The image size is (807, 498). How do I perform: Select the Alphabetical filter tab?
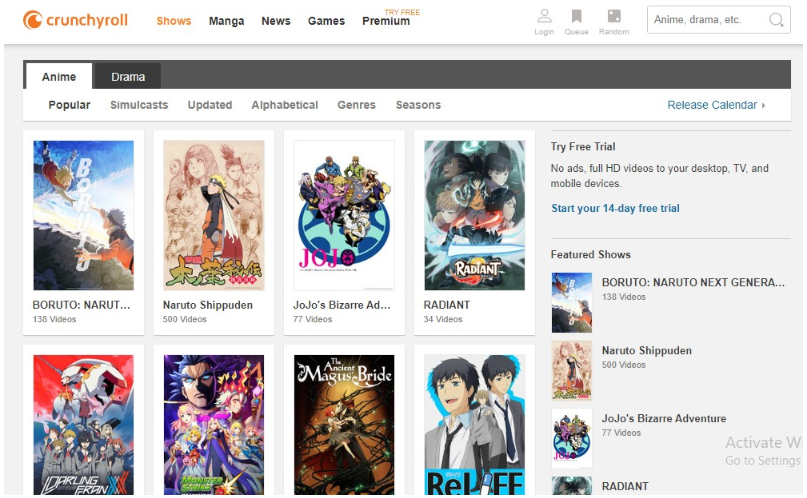click(x=285, y=105)
